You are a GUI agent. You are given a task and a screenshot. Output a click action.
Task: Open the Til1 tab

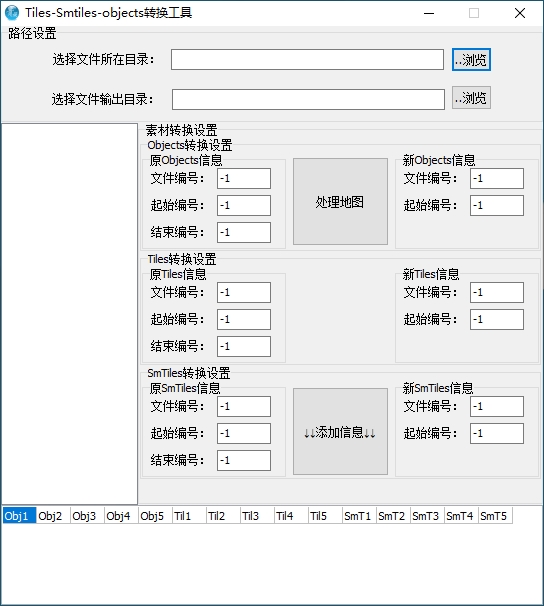click(189, 516)
